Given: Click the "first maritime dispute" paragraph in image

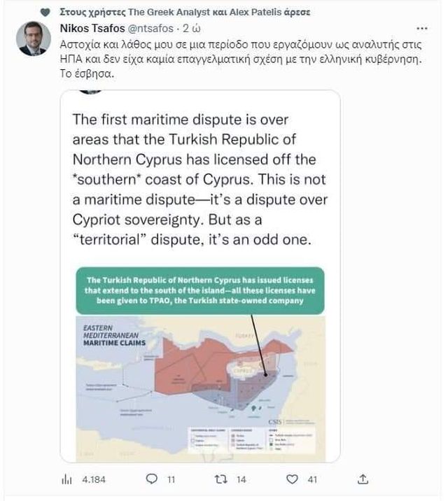Looking at the screenshot, I should [x=199, y=178].
